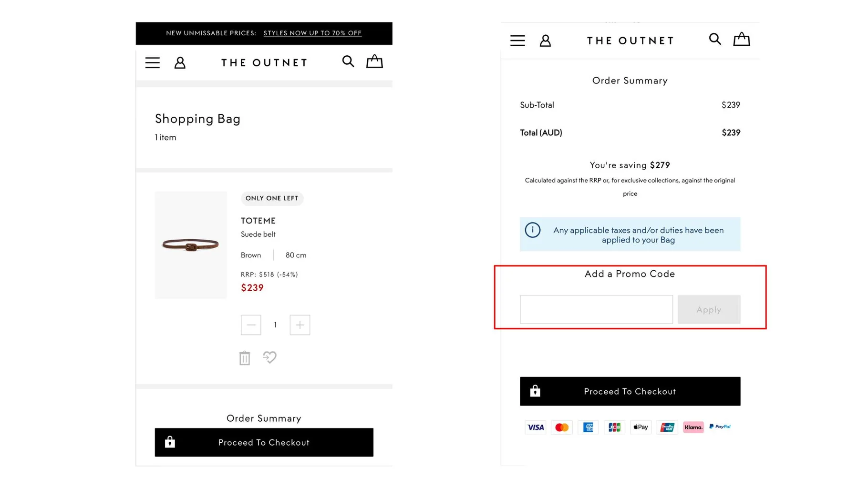
Task: Select the Visa payment icon
Action: point(535,427)
